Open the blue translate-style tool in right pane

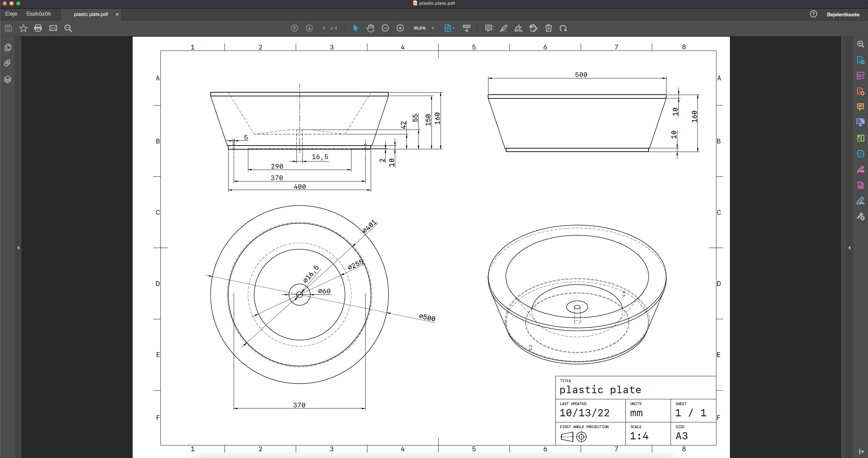(x=861, y=122)
